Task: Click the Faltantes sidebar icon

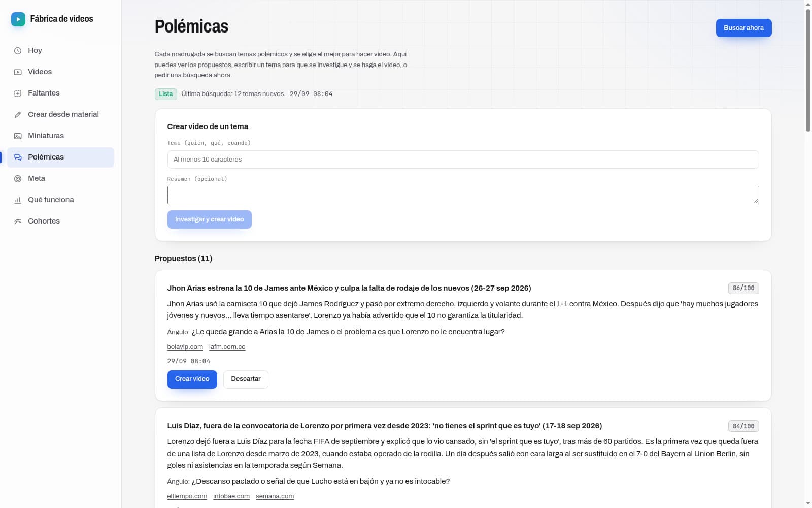Action: point(18,93)
